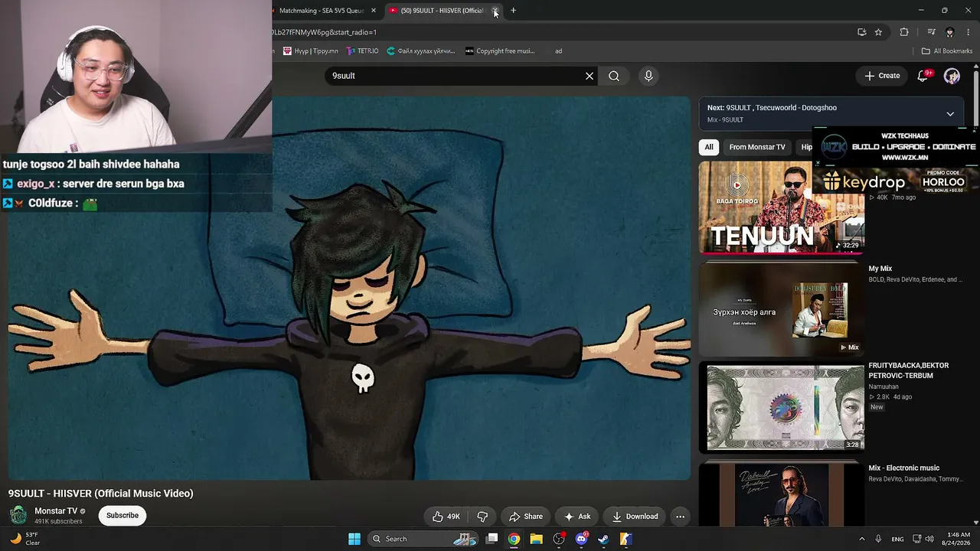Download the video

pyautogui.click(x=635, y=517)
